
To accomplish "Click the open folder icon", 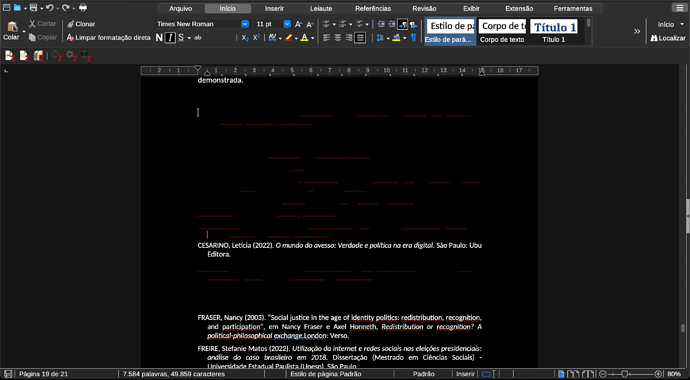I will (x=17, y=7).
